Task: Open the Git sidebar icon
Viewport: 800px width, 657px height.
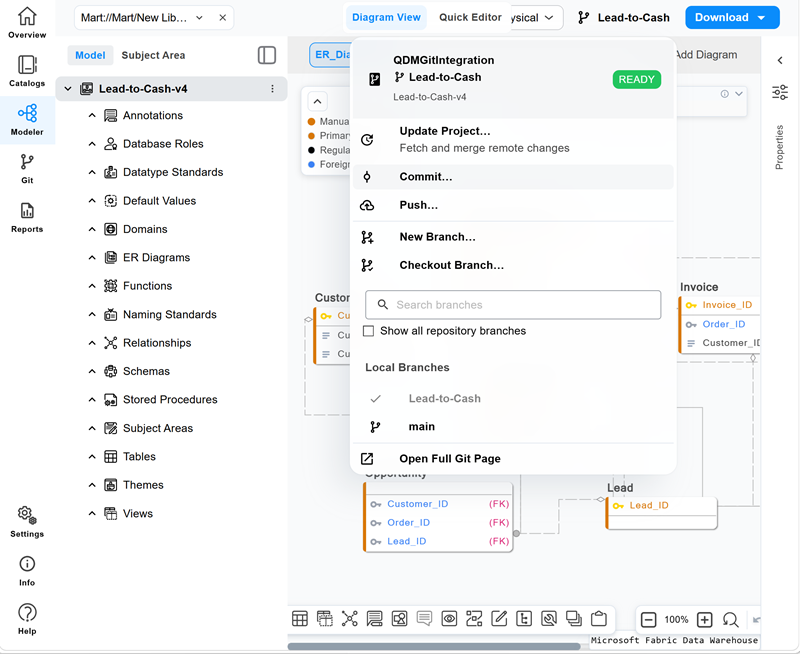Action: point(27,162)
